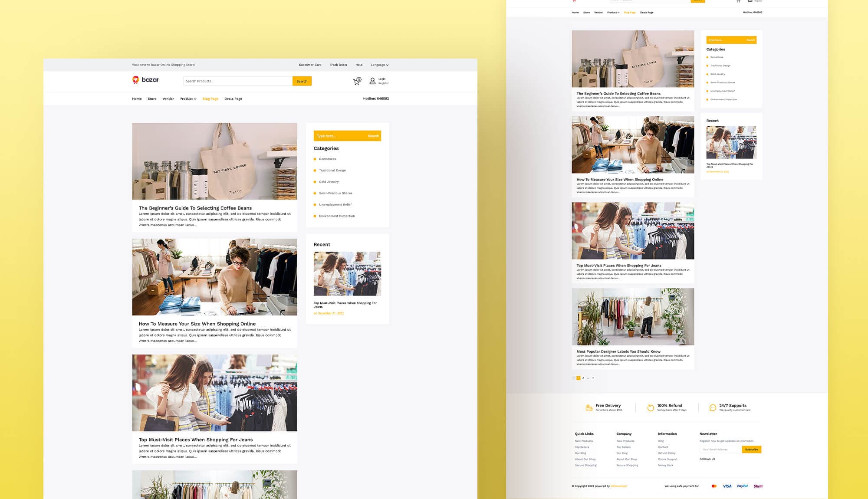Image resolution: width=868 pixels, height=499 pixels.
Task: Click the bazar logo in the header
Action: pos(145,80)
